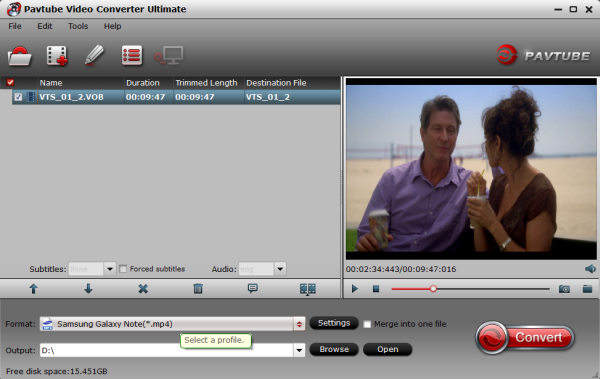Take a snapshot with camera icon
600x379 pixels.
(564, 289)
